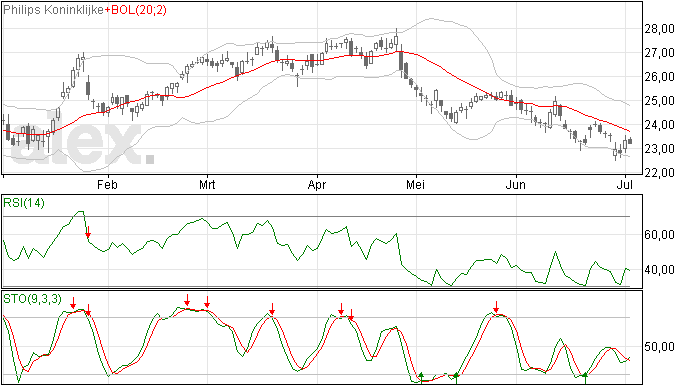The height and width of the screenshot is (387, 690).
Task: Select the +BOL(20;2) indicator label
Action: pos(136,10)
